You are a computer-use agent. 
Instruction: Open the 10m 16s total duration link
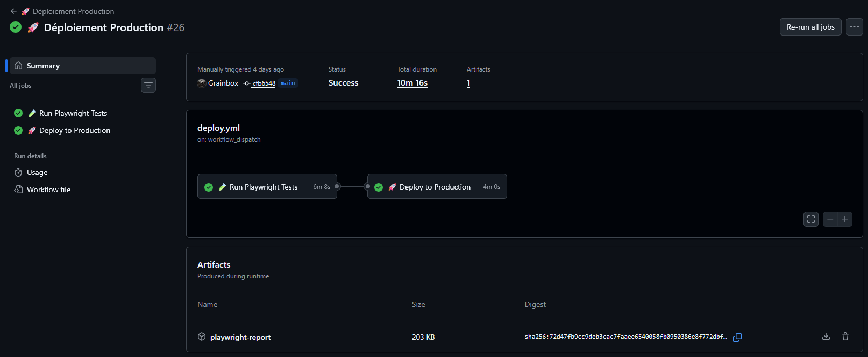(x=412, y=83)
